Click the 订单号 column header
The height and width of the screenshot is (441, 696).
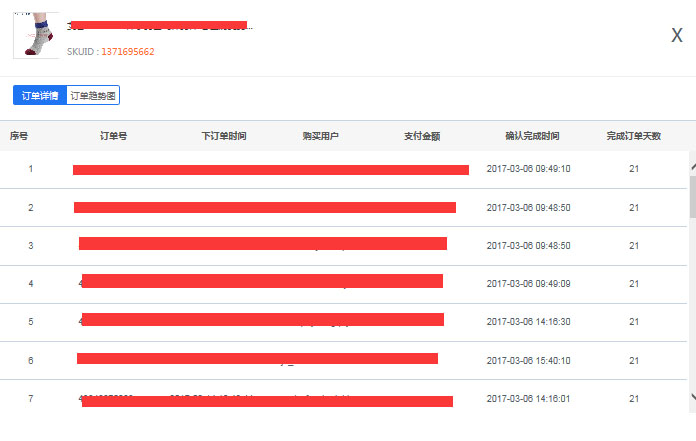coord(113,136)
